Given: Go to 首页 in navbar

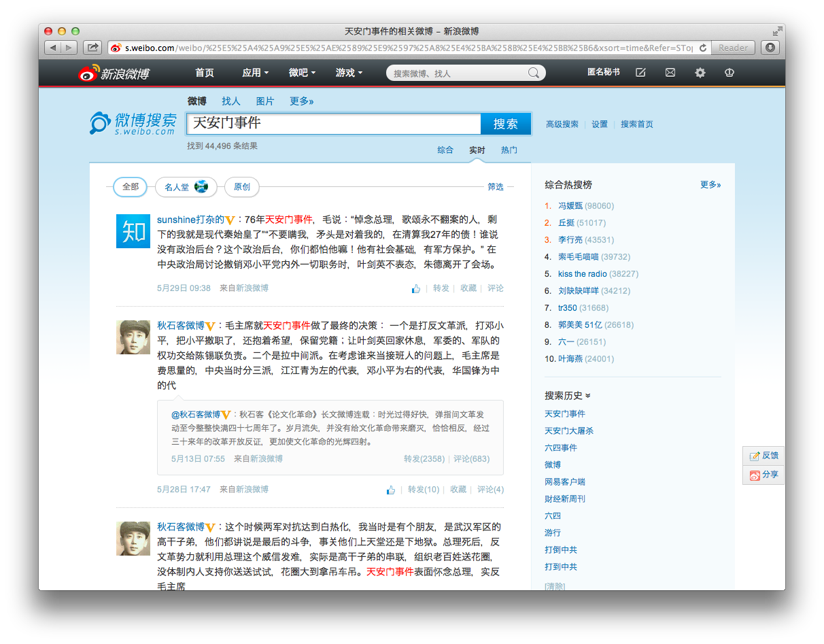Looking at the screenshot, I should tap(204, 73).
